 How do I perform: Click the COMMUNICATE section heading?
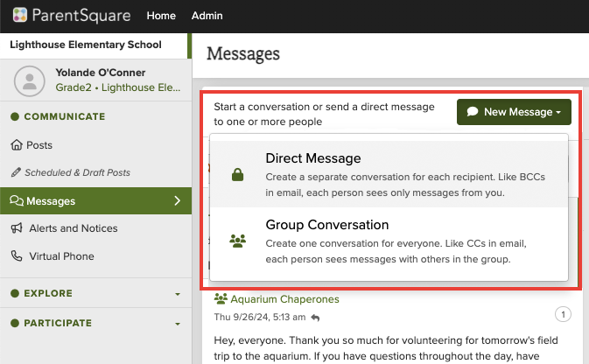[x=65, y=116]
